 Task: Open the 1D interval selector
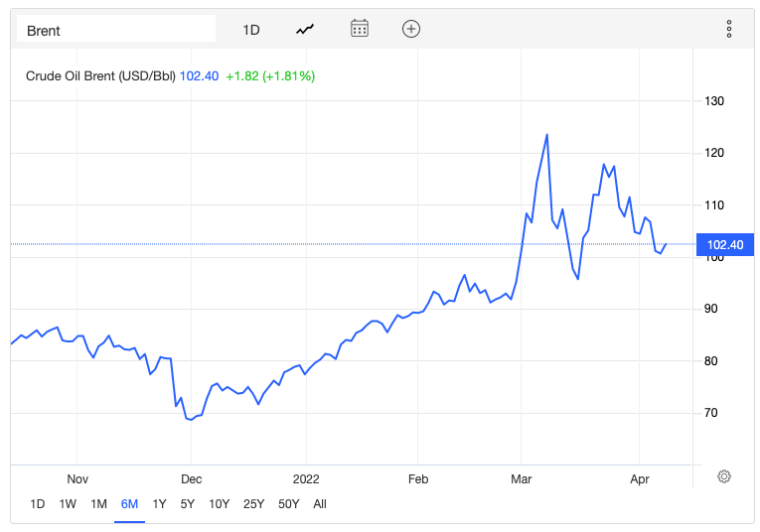point(251,30)
